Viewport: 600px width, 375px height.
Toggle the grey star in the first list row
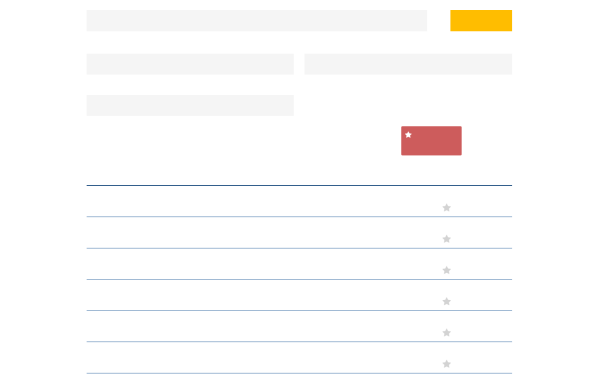[447, 208]
